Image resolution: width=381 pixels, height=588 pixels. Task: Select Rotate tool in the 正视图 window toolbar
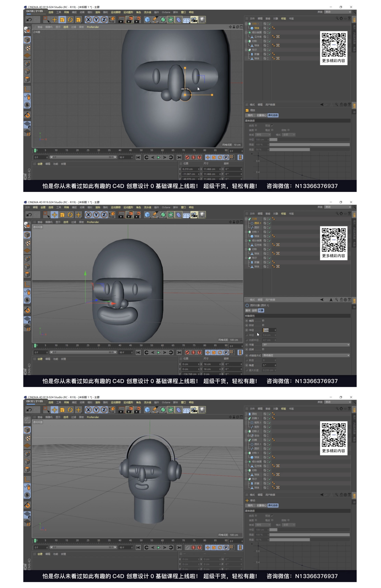[x=70, y=20]
